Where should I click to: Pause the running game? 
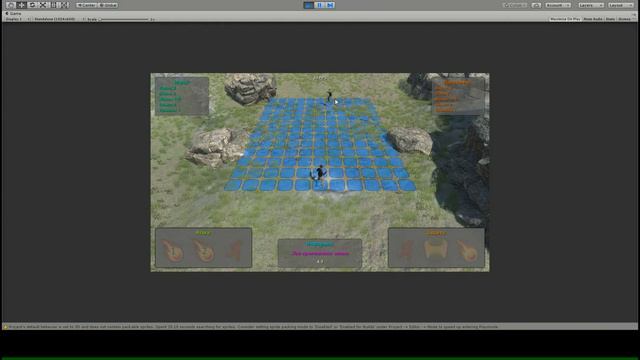(320, 5)
